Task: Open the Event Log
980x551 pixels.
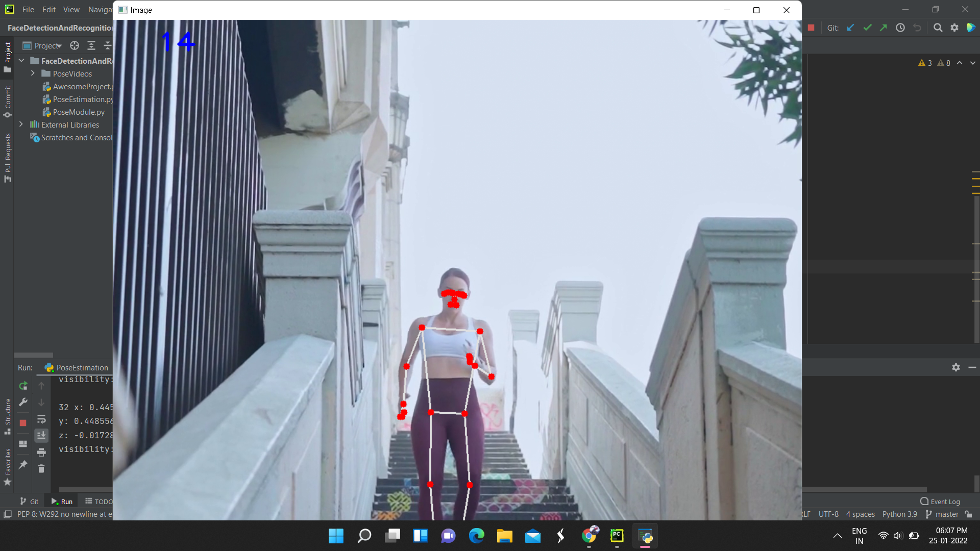Action: tap(940, 502)
